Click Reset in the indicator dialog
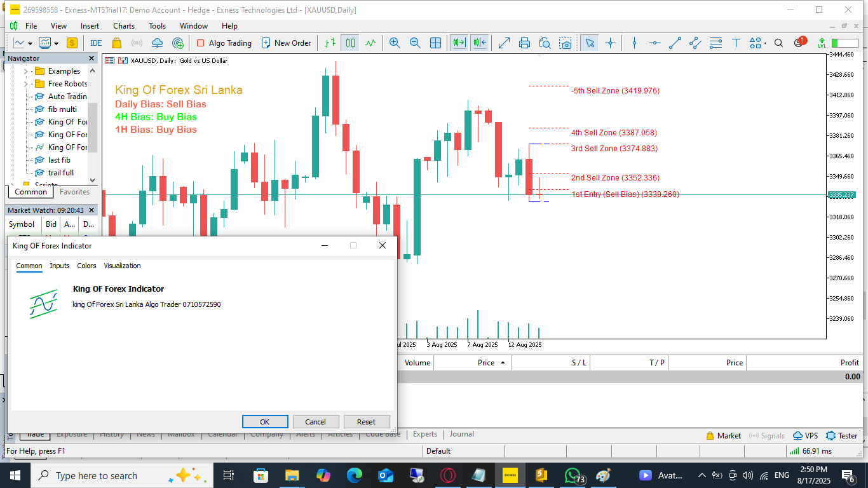This screenshot has height=488, width=868. (366, 422)
